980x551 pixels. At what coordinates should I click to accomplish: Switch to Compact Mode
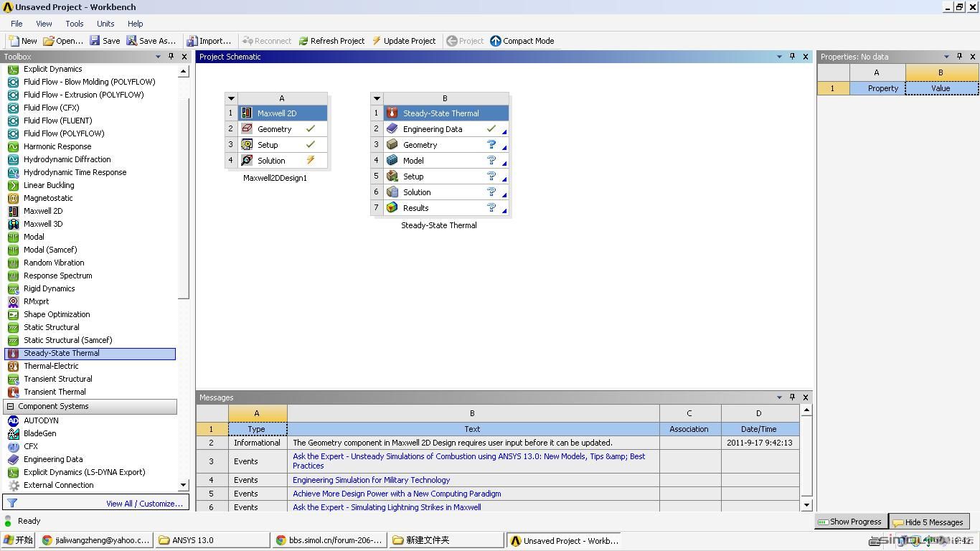click(522, 41)
